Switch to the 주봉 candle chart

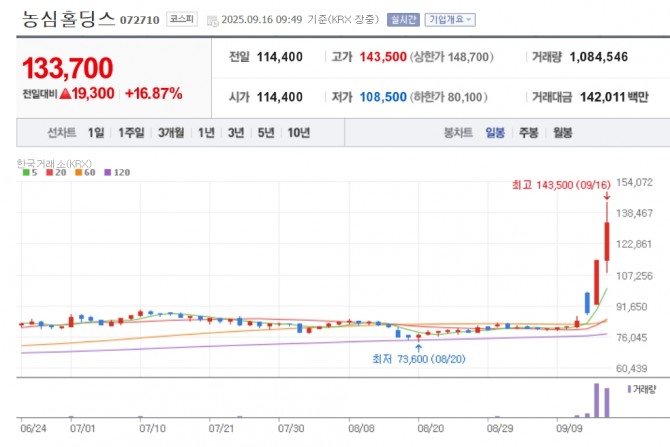pyautogui.click(x=529, y=133)
